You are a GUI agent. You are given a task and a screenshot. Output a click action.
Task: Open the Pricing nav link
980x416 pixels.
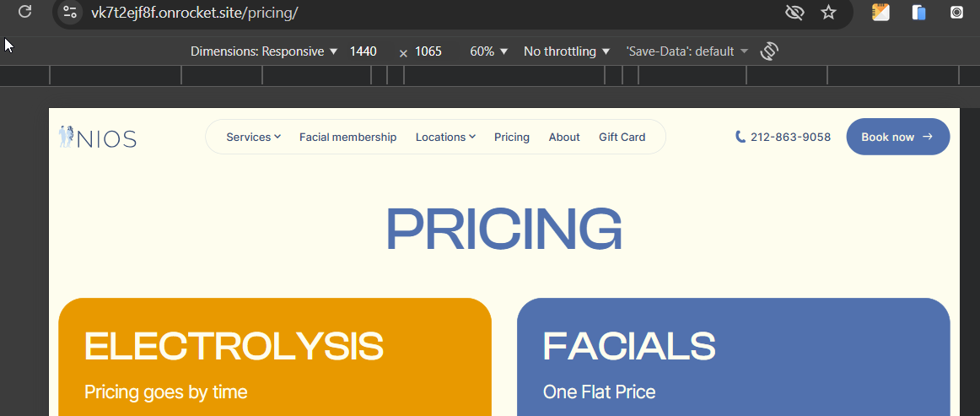pyautogui.click(x=512, y=137)
